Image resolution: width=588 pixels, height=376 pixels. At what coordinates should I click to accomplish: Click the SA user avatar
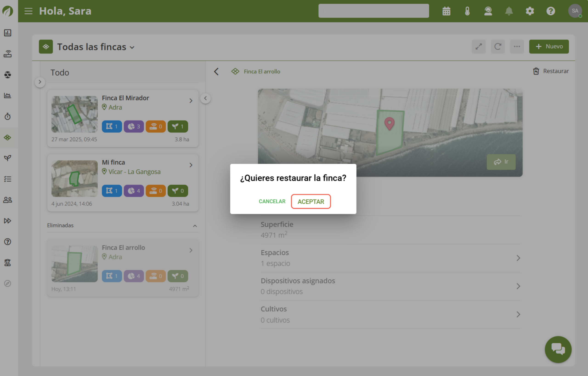[575, 11]
